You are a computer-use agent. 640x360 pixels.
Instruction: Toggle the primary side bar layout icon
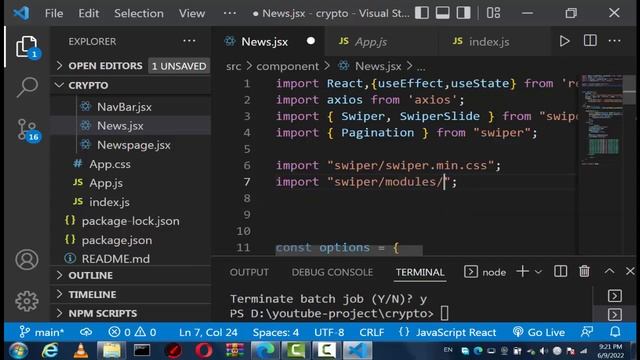(x=422, y=13)
